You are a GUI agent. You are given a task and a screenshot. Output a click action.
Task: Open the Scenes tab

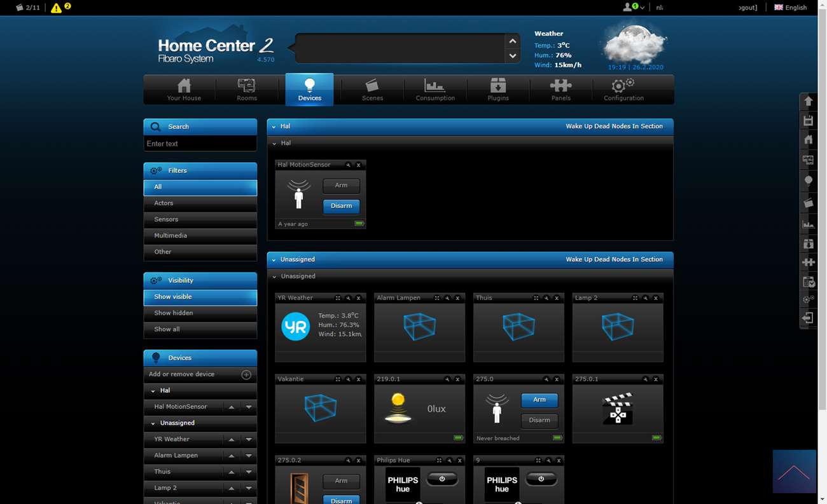(x=372, y=90)
